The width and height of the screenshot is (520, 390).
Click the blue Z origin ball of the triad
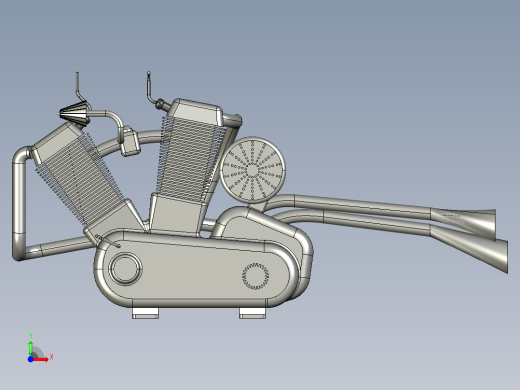[x=30, y=359]
